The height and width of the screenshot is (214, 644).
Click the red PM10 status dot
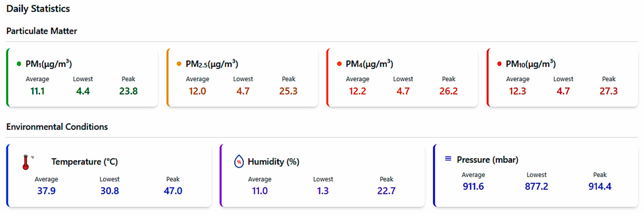point(499,64)
